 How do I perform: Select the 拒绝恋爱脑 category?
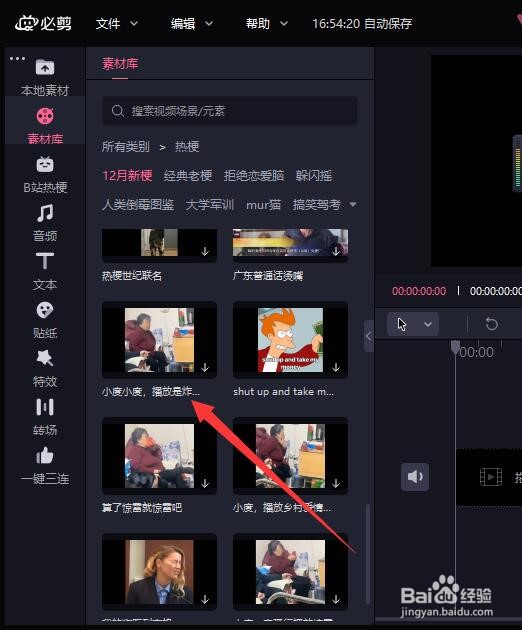click(x=254, y=176)
